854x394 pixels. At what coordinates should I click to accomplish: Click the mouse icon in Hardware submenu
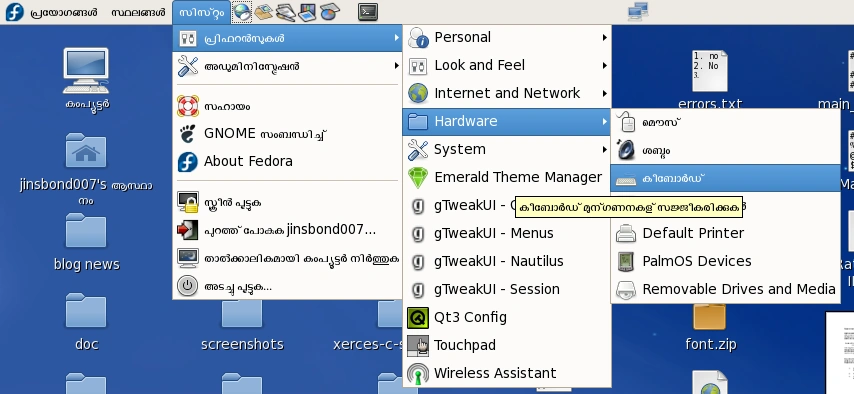627,122
